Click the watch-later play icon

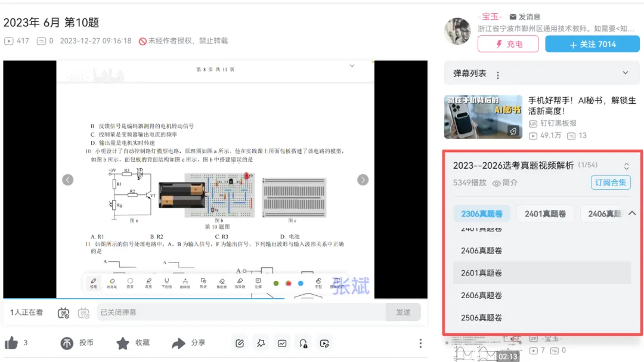324,344
